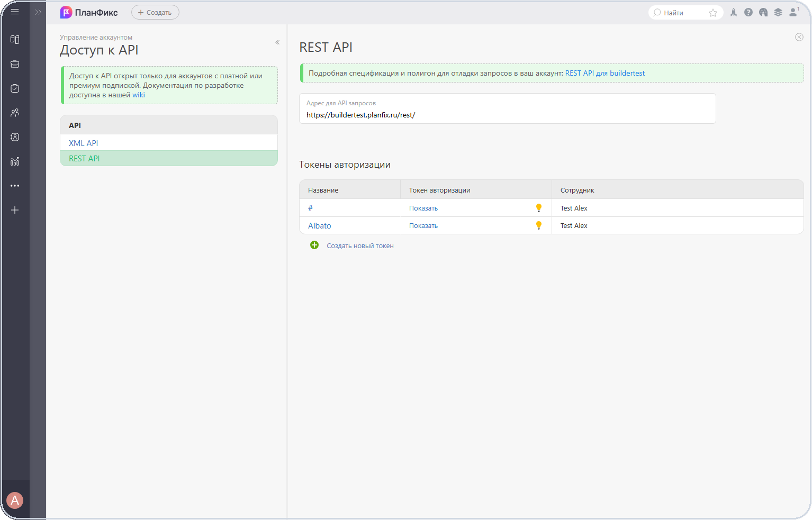This screenshot has height=520, width=812.
Task: Click the Создать button in header
Action: pos(155,12)
